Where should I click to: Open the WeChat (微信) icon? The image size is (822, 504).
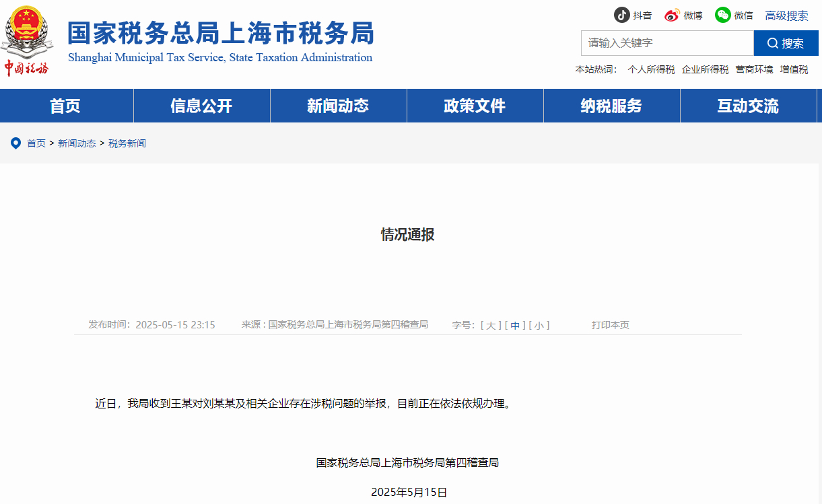(722, 15)
